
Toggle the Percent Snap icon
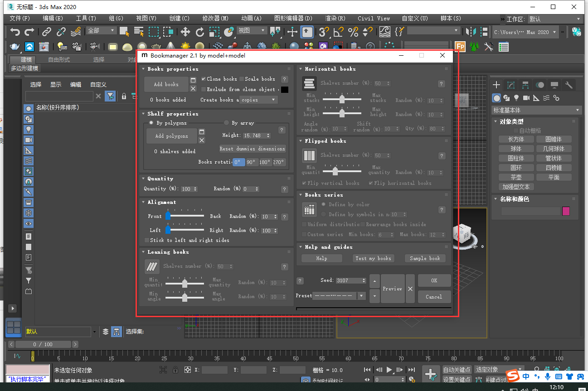[x=353, y=32]
